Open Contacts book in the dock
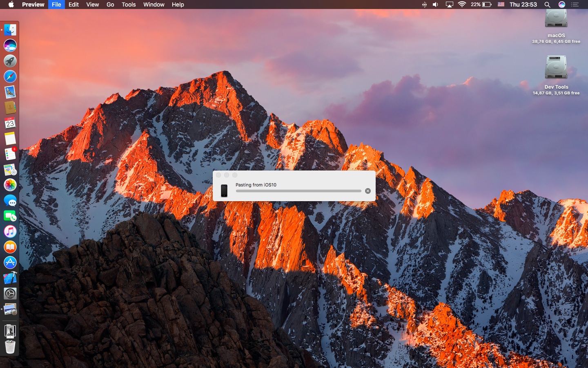This screenshot has height=368, width=588. pos(10,108)
